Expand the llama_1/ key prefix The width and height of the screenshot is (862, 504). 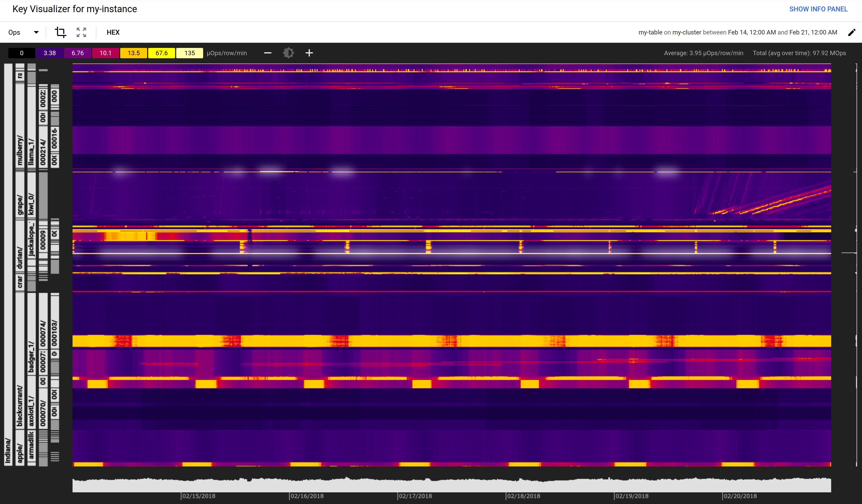click(x=31, y=150)
